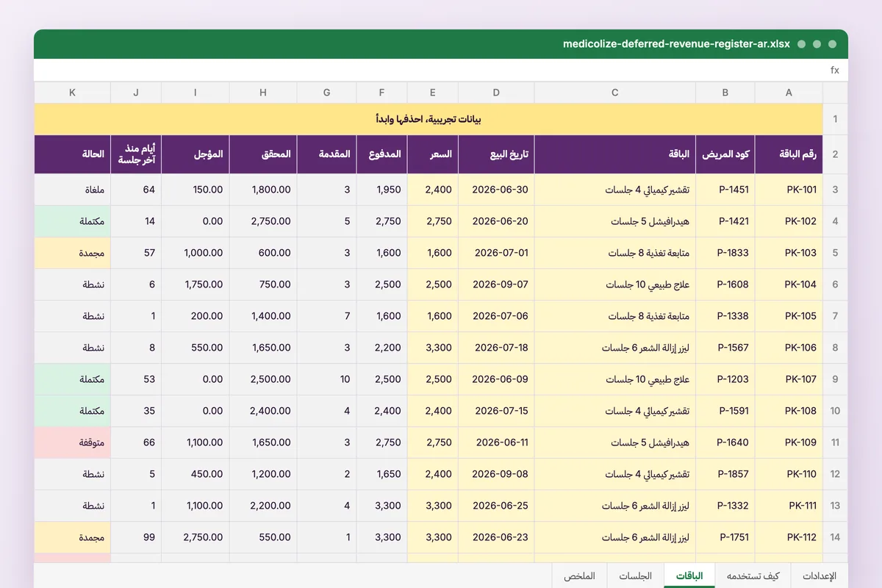This screenshot has height=588, width=882.
Task: Select column A header
Action: (x=789, y=93)
